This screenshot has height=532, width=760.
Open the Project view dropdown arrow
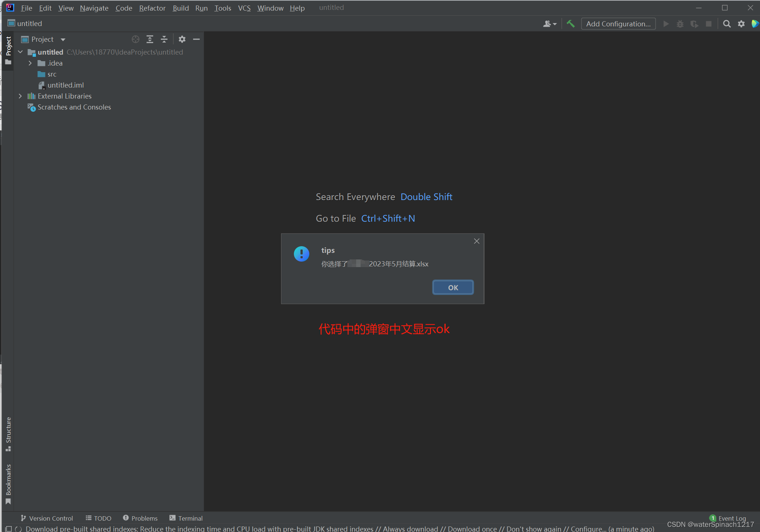pos(63,40)
